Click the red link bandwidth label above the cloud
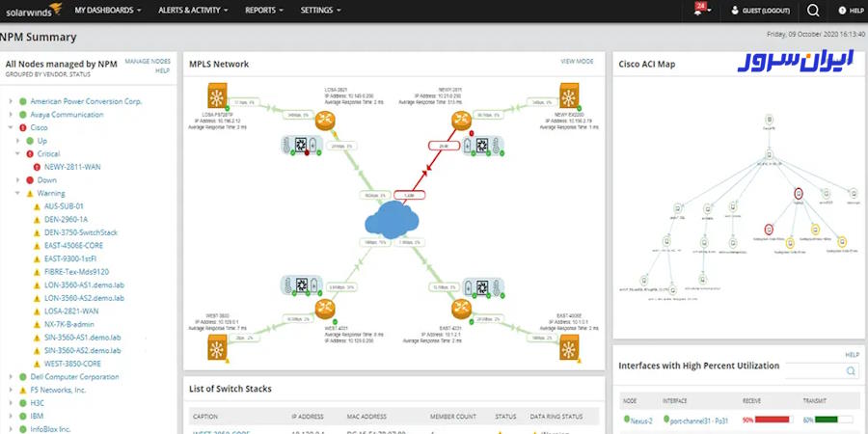This screenshot has height=434, width=868. pos(409,195)
